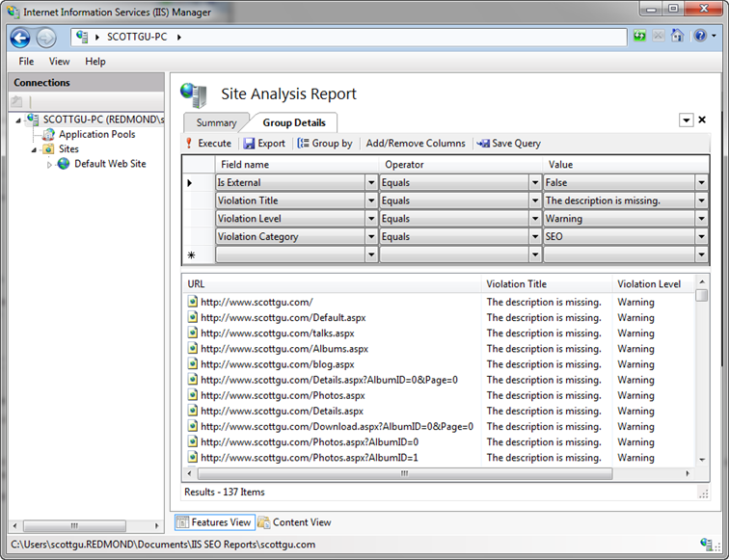Click the results vertical scrollbar down arrow
Viewport: 729px width, 560px height.
[702, 460]
